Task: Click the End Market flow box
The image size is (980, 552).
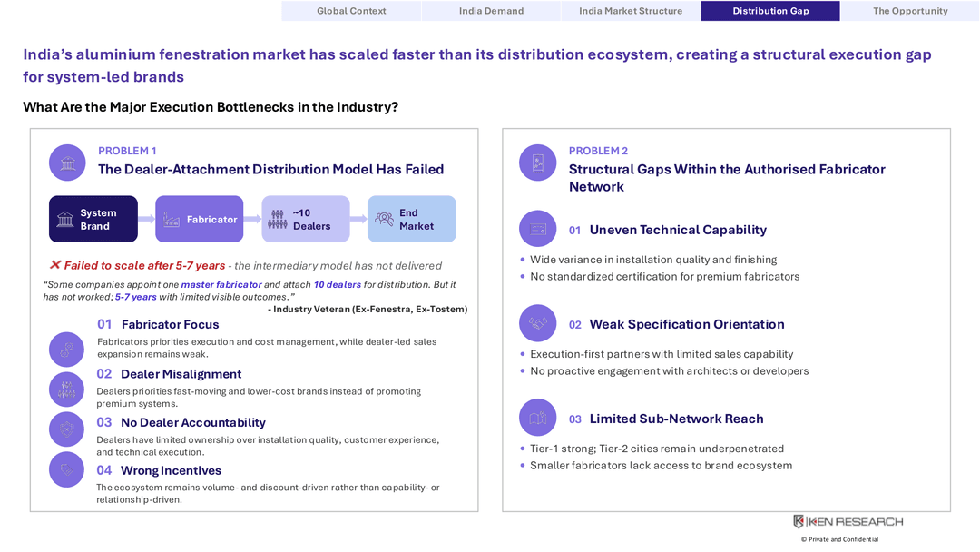Action: point(412,219)
